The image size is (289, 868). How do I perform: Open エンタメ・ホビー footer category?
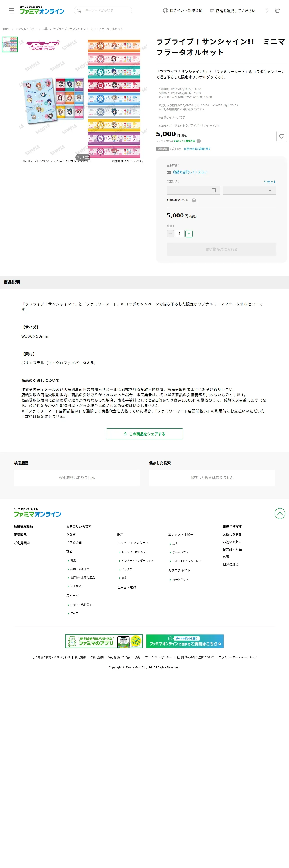point(181,535)
